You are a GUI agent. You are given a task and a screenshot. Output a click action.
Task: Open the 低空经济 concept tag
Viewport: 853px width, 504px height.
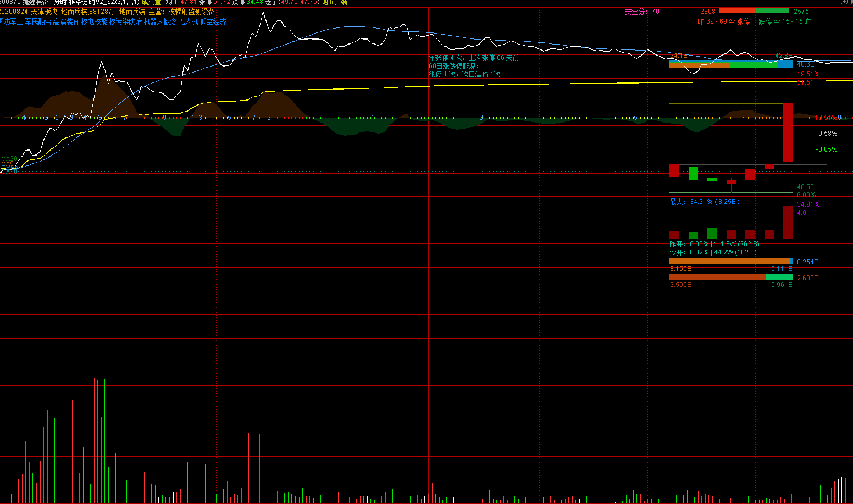click(213, 21)
